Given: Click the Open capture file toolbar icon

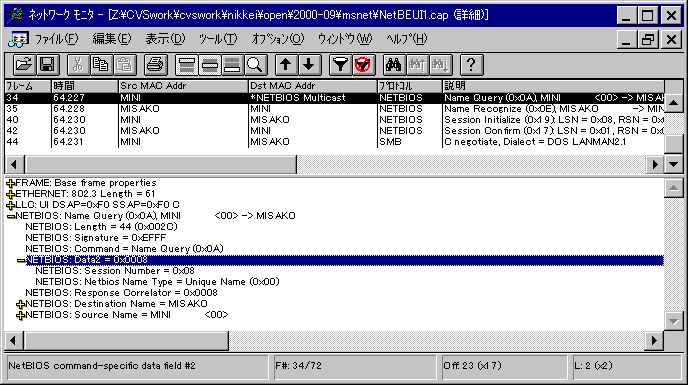Looking at the screenshot, I should click(x=24, y=65).
